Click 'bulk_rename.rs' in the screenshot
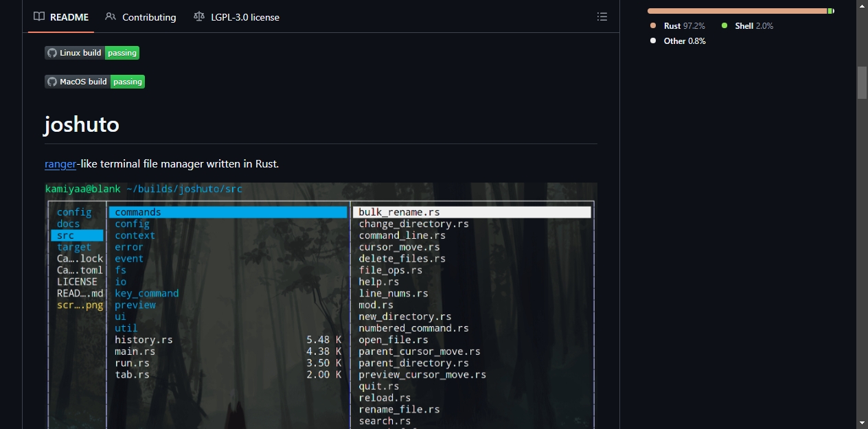 [x=399, y=212]
